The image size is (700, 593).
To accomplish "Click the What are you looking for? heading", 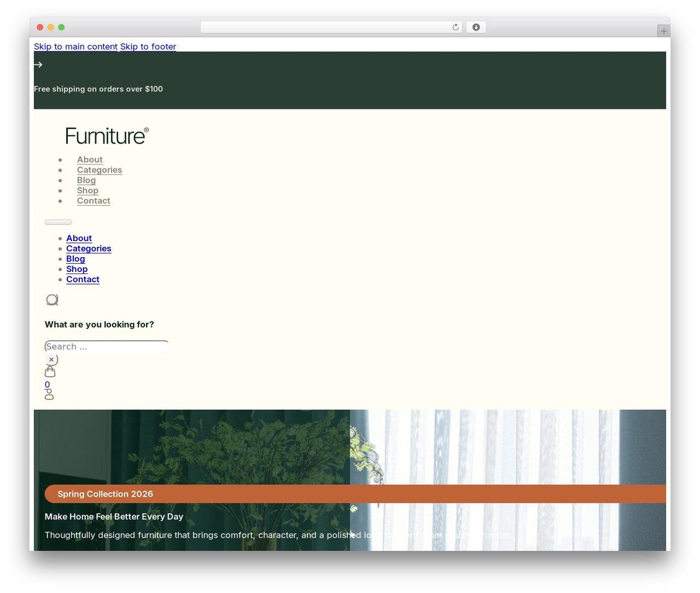I will pos(100,324).
